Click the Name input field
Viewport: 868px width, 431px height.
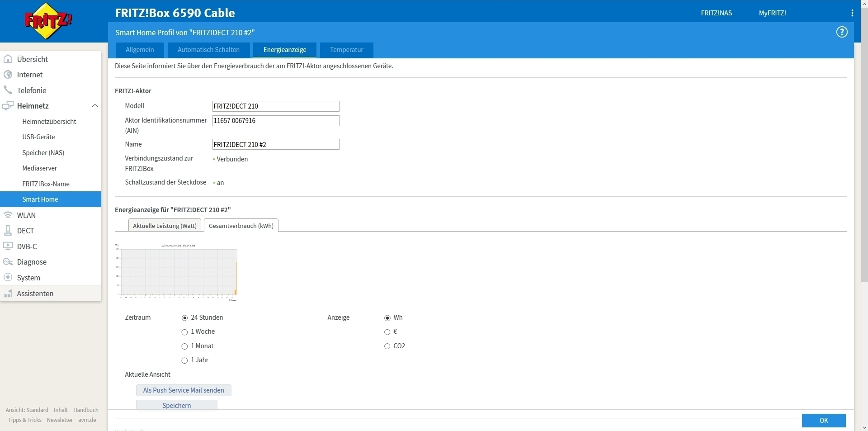(276, 145)
